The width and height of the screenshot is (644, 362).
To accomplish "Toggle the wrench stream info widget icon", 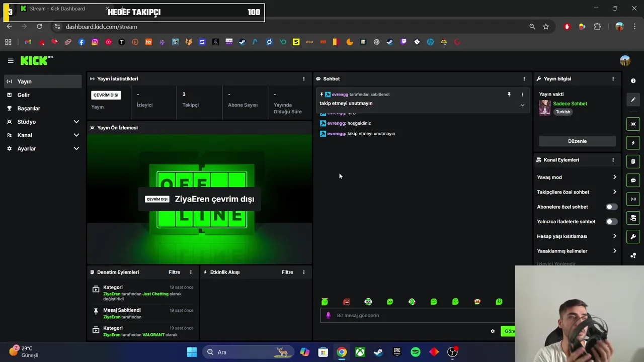I will [633, 236].
